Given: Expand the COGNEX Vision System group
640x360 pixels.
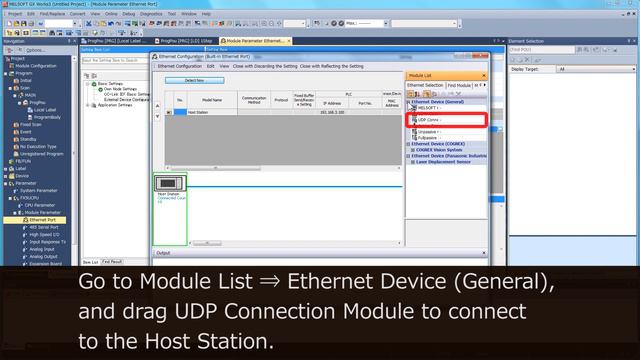Looking at the screenshot, I should [x=413, y=150].
